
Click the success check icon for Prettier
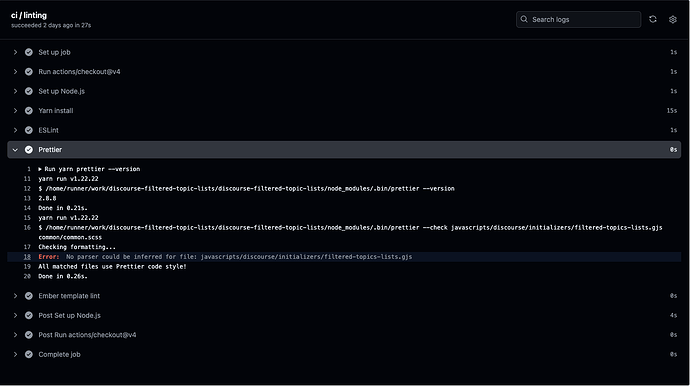pyautogui.click(x=29, y=150)
